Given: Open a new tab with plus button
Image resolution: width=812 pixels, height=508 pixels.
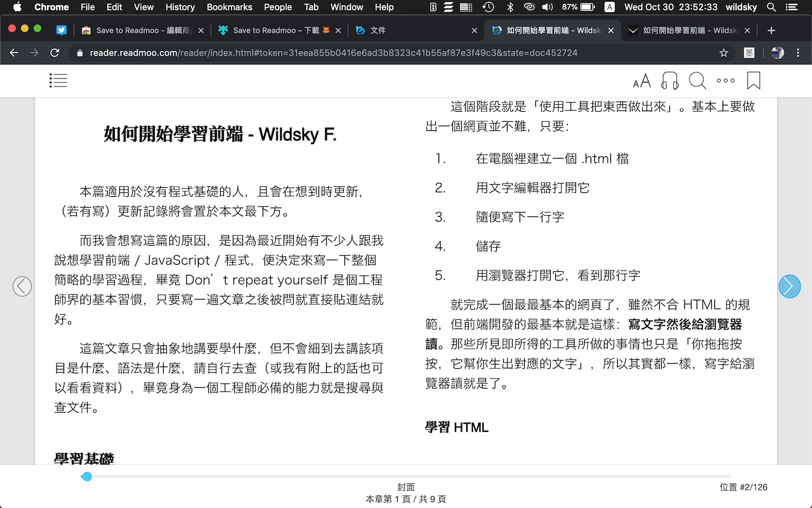Looking at the screenshot, I should (x=771, y=30).
